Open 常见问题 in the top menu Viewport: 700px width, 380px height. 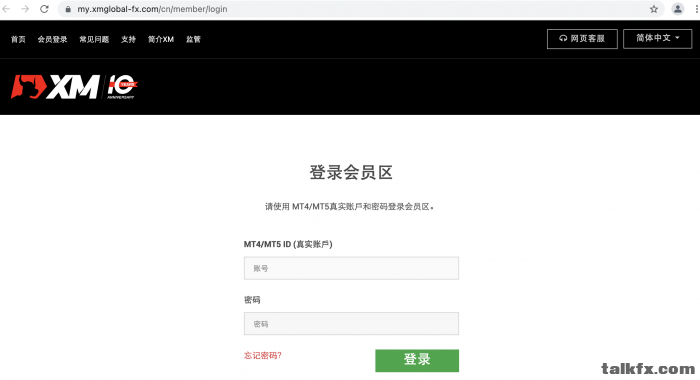point(94,39)
